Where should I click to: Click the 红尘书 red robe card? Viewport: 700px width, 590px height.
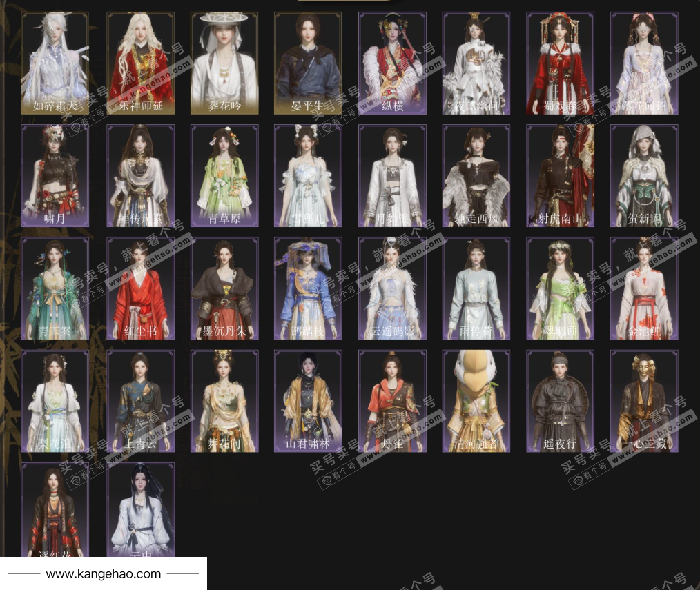140,288
